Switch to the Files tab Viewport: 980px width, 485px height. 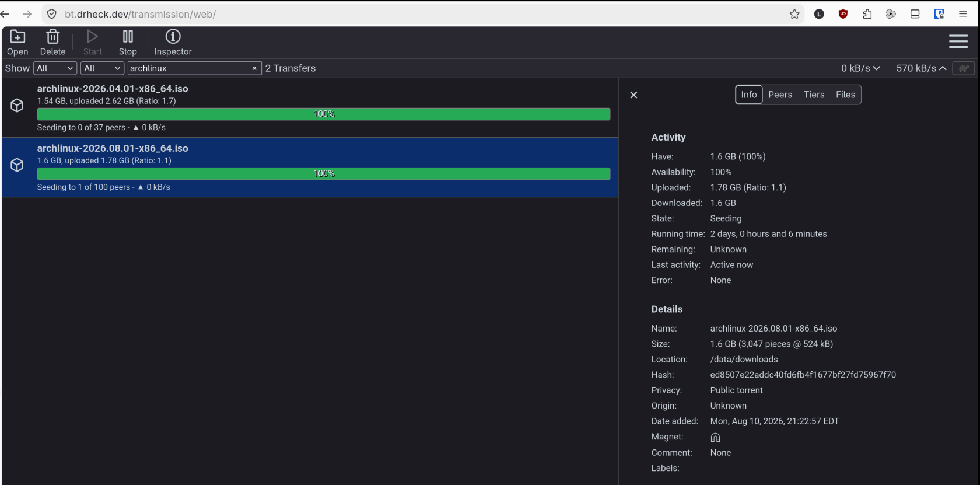point(845,95)
